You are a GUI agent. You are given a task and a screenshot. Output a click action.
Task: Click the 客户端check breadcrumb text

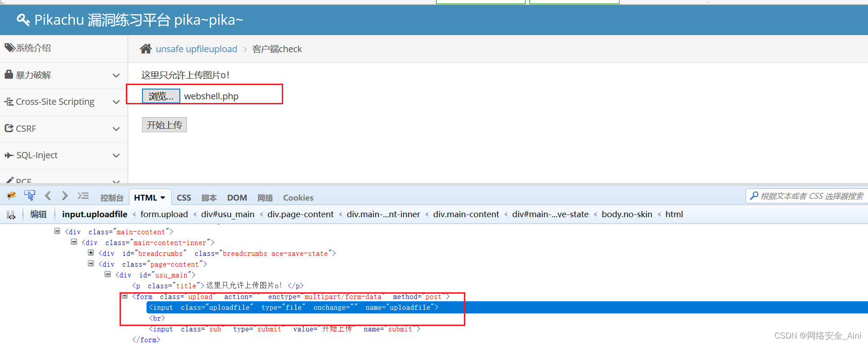tap(277, 49)
